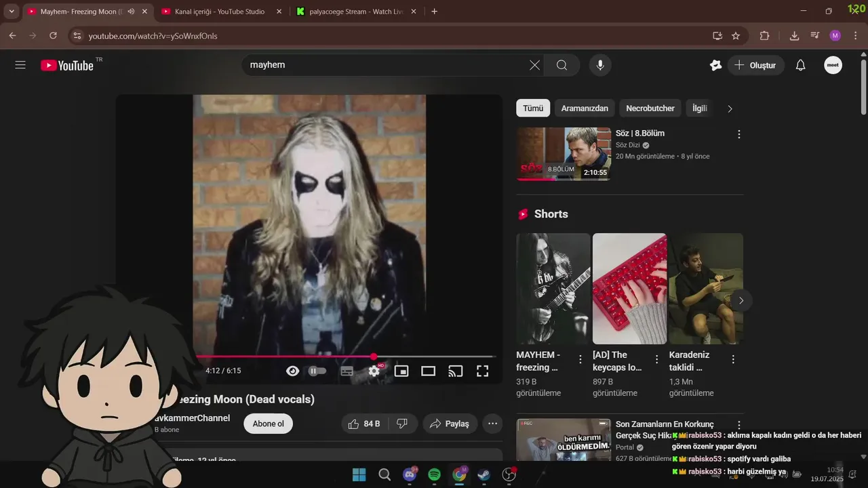Bookmark this page with the star
This screenshot has height=488, width=868.
736,36
